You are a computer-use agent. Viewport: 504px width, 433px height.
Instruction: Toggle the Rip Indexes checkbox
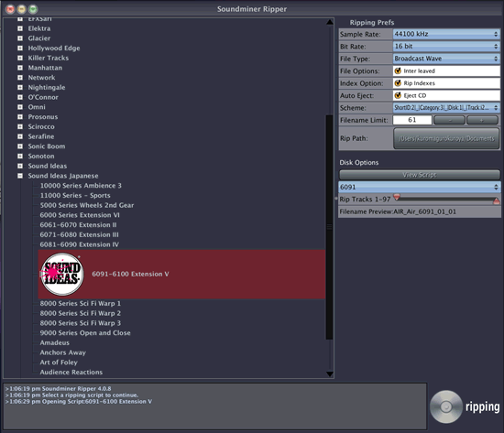point(398,83)
